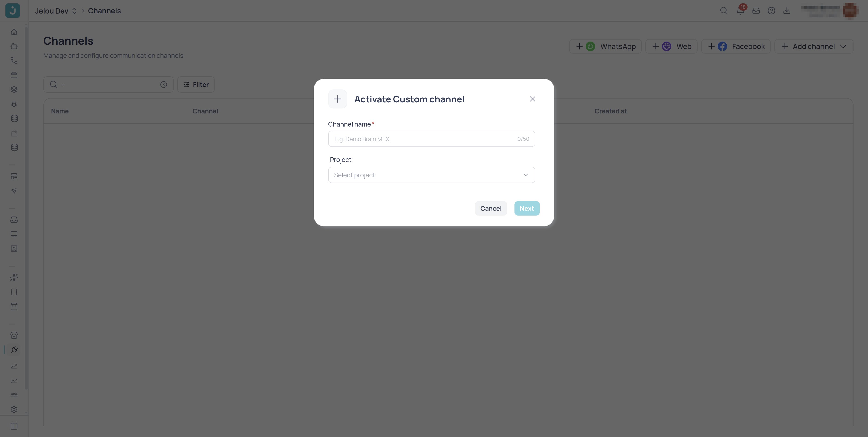Open the contact portrait icon in sidebar
The width and height of the screenshot is (868, 437).
click(14, 249)
